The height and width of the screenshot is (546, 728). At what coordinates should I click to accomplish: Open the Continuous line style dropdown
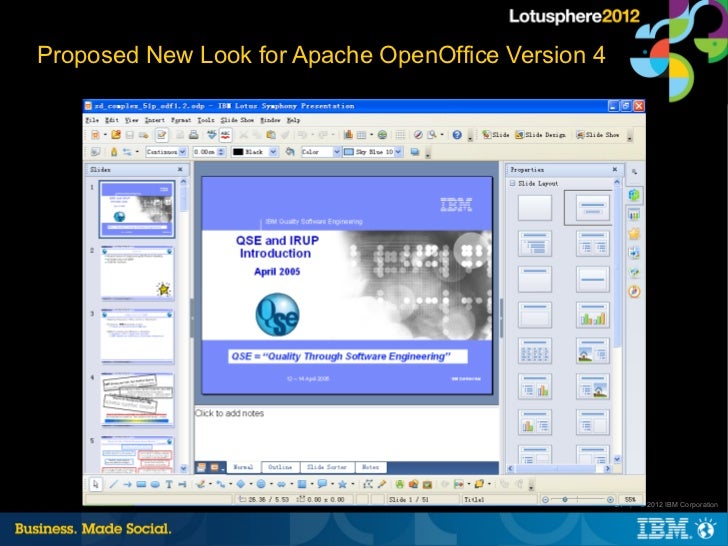click(x=182, y=152)
